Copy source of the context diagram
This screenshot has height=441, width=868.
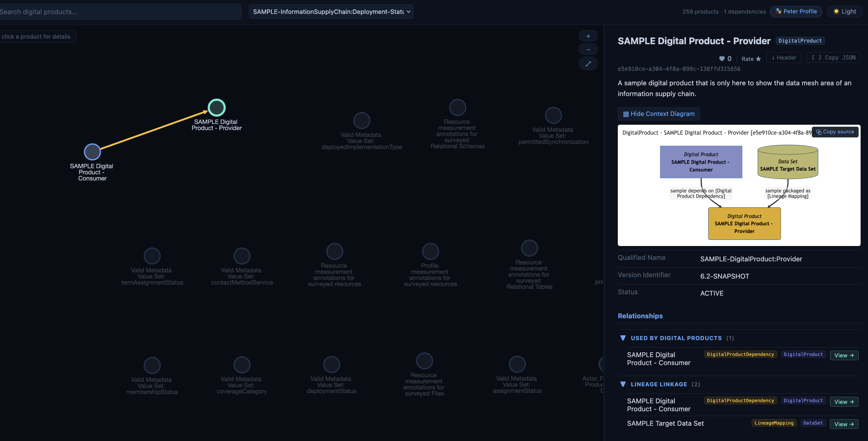[835, 132]
